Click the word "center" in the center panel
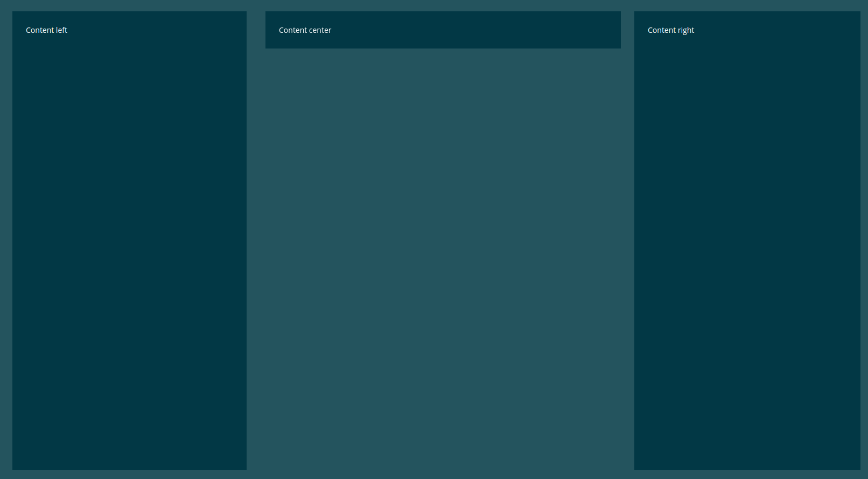The width and height of the screenshot is (868, 479). [x=320, y=30]
